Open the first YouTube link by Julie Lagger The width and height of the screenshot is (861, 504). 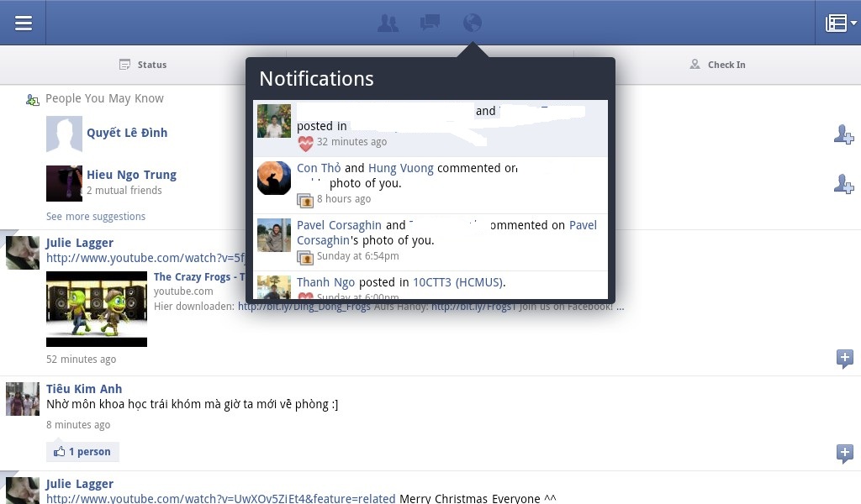coord(145,258)
